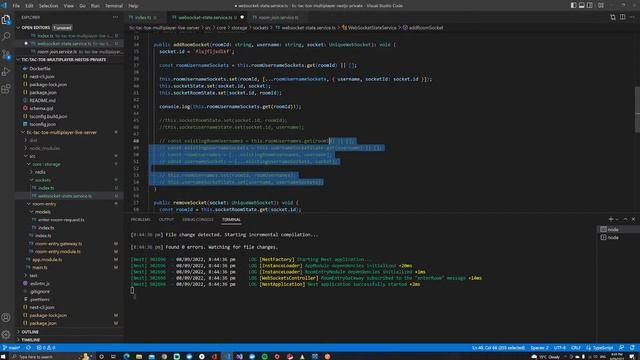The image size is (640, 360).
Task: Open the Terminal menu
Action: (114, 6)
